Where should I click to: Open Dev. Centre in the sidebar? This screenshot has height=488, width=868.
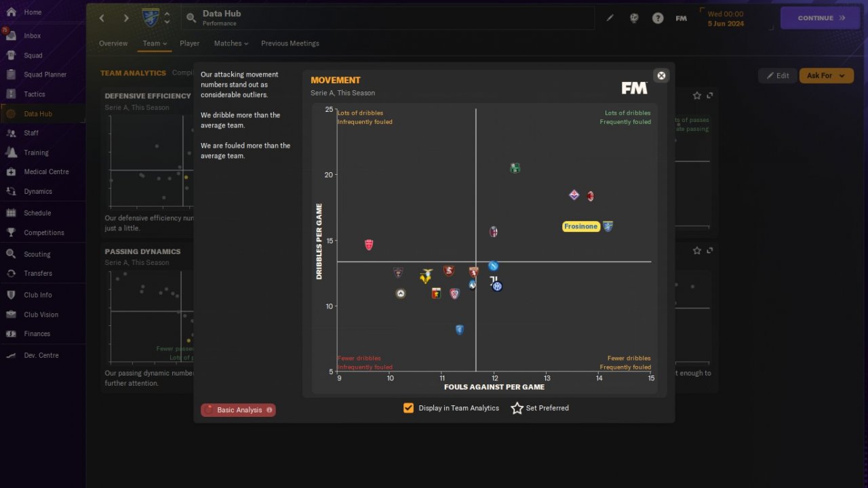[x=41, y=355]
